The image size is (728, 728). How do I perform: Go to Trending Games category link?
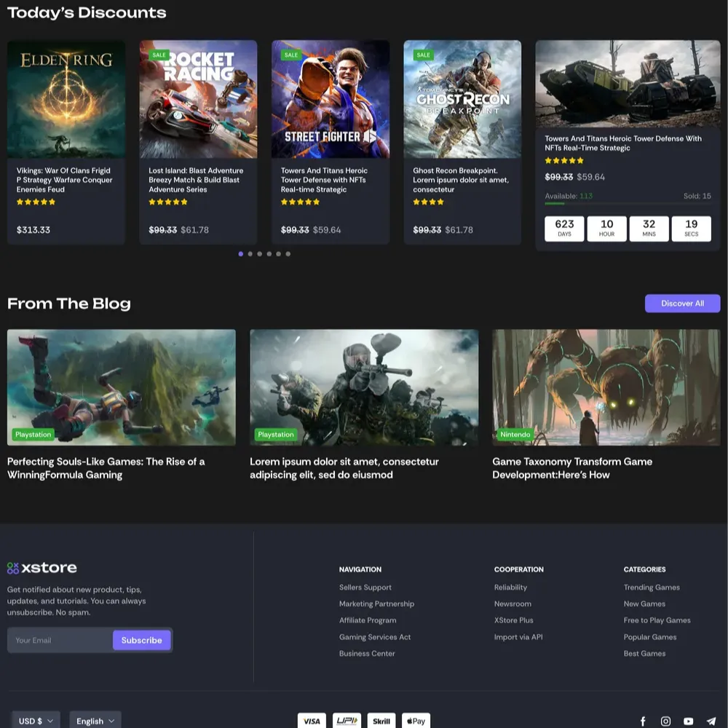click(x=652, y=587)
